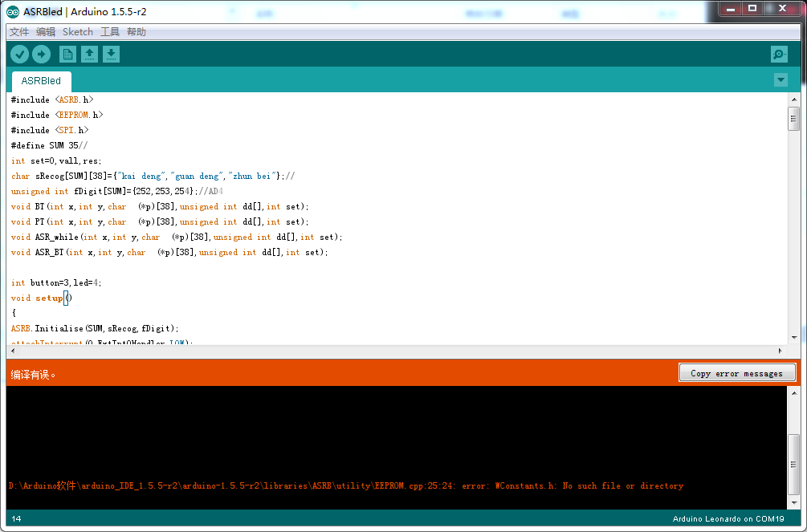Click the Verify (checkmark) button
Image resolution: width=807 pixels, height=532 pixels.
coord(19,54)
